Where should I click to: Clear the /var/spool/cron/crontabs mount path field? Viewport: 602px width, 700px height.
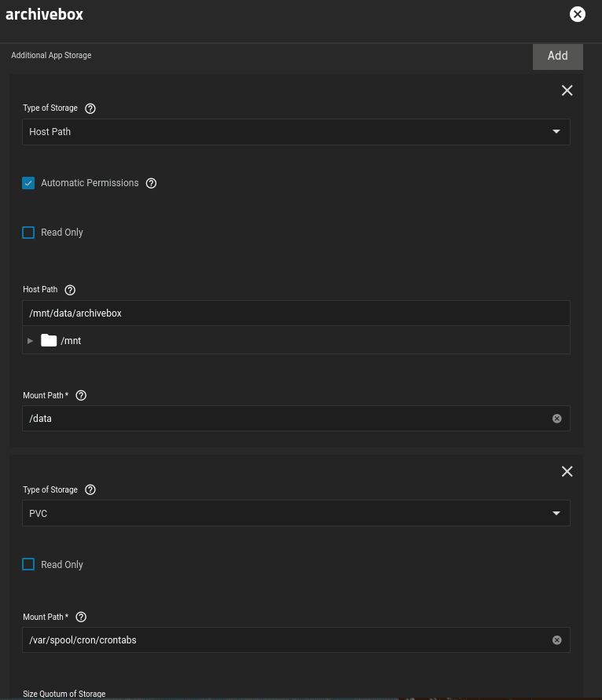pos(557,640)
